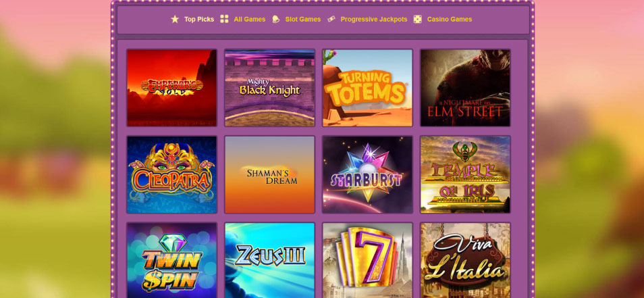This screenshot has height=298, width=644.
Task: Open the Emperor's Gold game
Action: pyautogui.click(x=171, y=88)
